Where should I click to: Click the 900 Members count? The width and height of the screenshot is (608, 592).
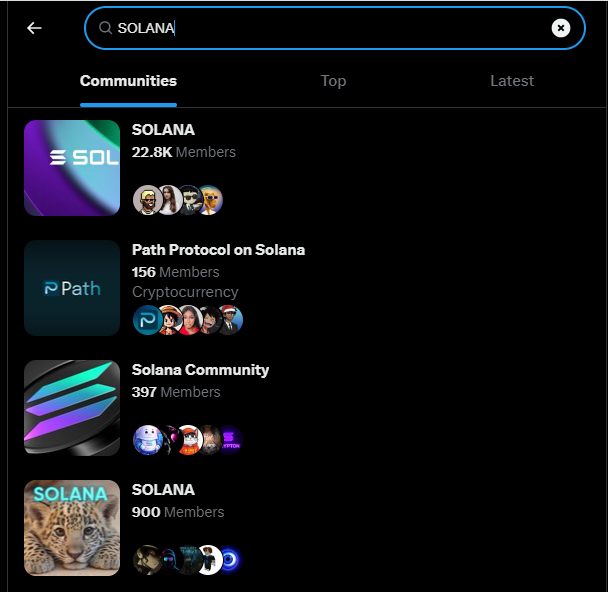point(178,512)
